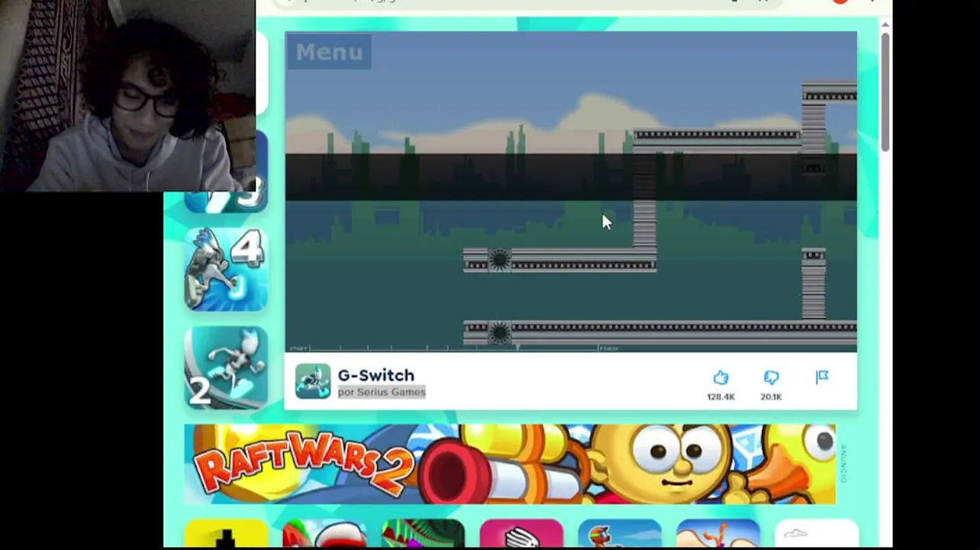Click the G-Switch game canvas to focus it
980x550 pixels.
(571, 192)
